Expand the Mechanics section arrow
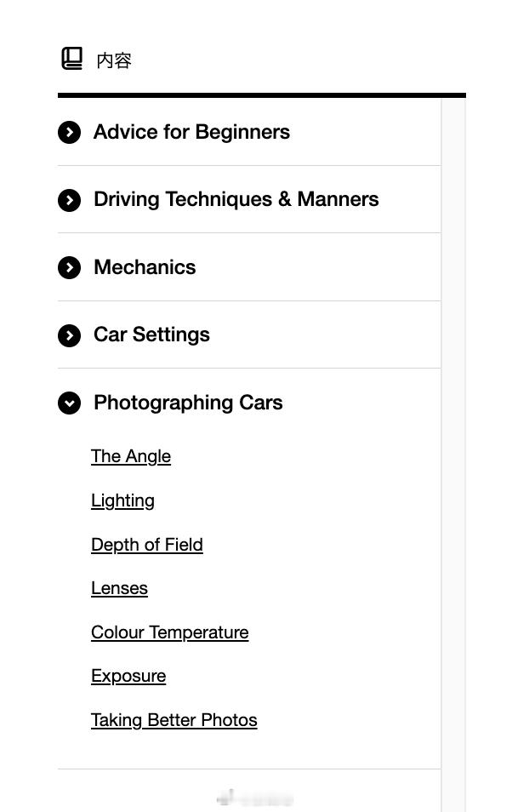Image resolution: width=512 pixels, height=812 pixels. [70, 268]
